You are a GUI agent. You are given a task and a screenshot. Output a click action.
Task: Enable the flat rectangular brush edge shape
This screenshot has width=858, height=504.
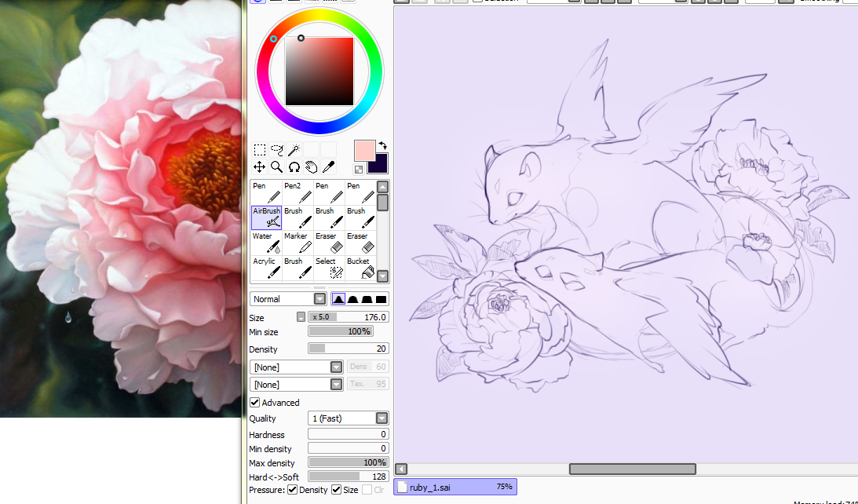click(381, 299)
